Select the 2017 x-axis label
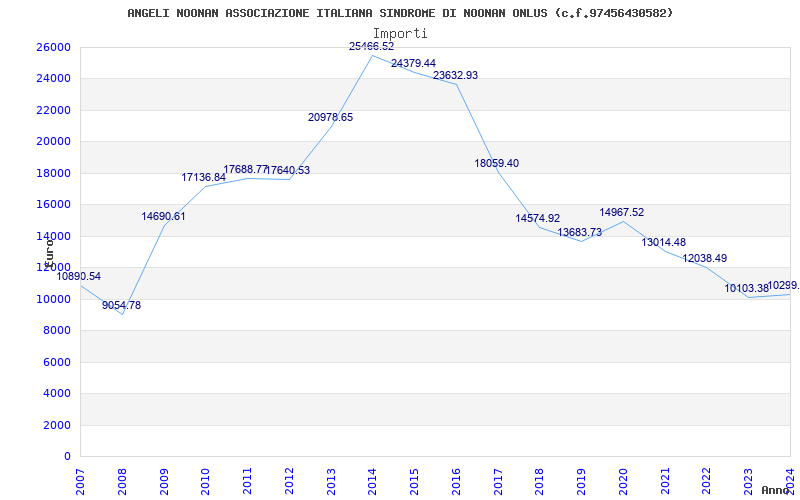Screen dimensions: 800x500 498,482
